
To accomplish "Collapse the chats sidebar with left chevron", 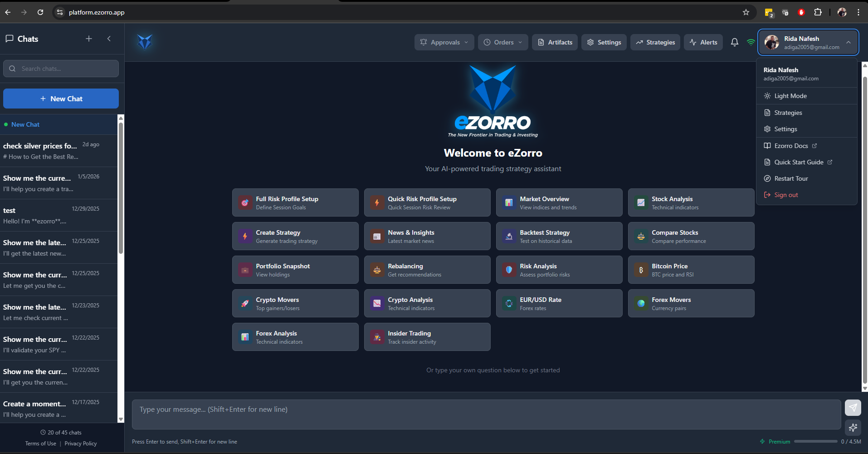I will pos(109,39).
